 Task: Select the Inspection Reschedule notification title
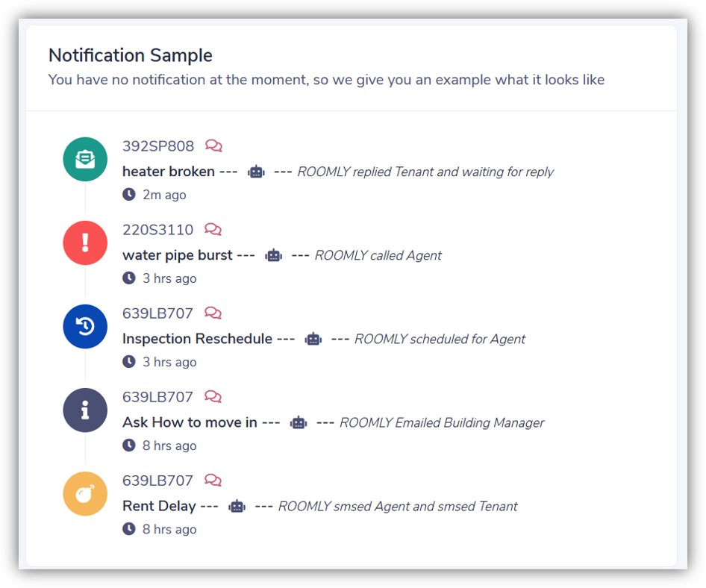click(197, 339)
